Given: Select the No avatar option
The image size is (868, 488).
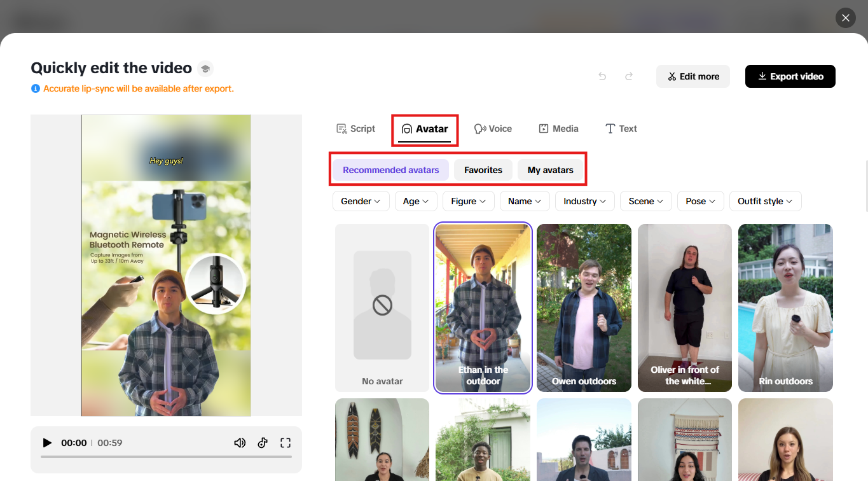Looking at the screenshot, I should (382, 308).
